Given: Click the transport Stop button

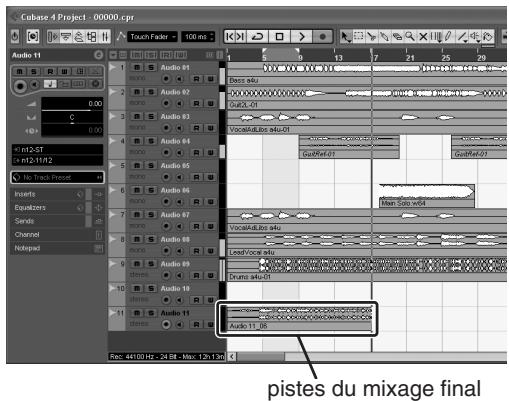Looking at the screenshot, I should (279, 36).
